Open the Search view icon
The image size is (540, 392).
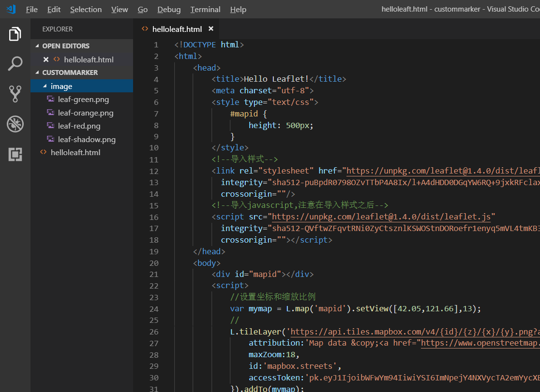(15, 64)
